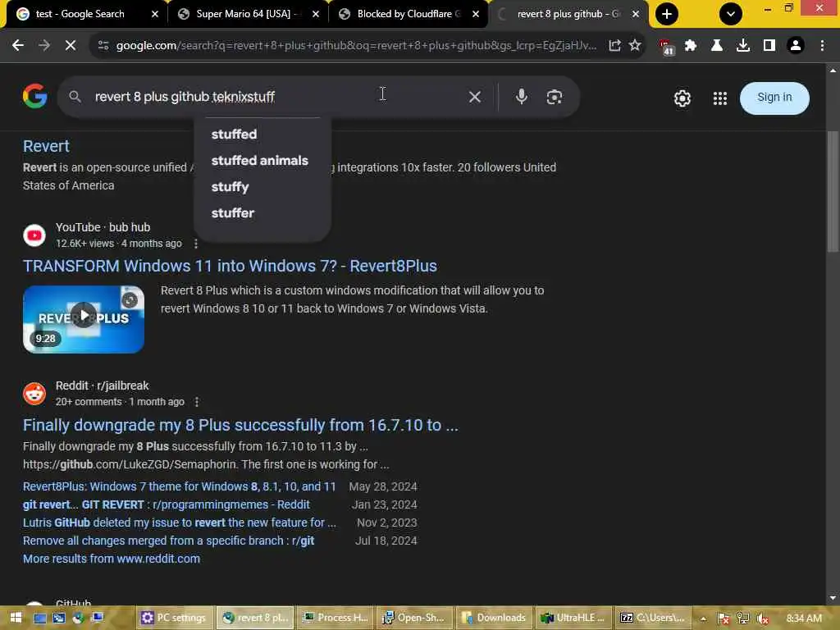Screen dimensions: 840x630
Task: Click the browser back arrow
Action: (x=18, y=46)
